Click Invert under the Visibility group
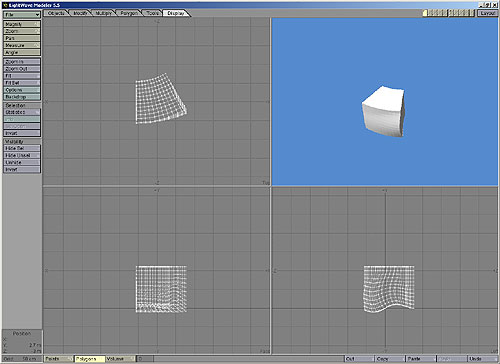 click(22, 169)
